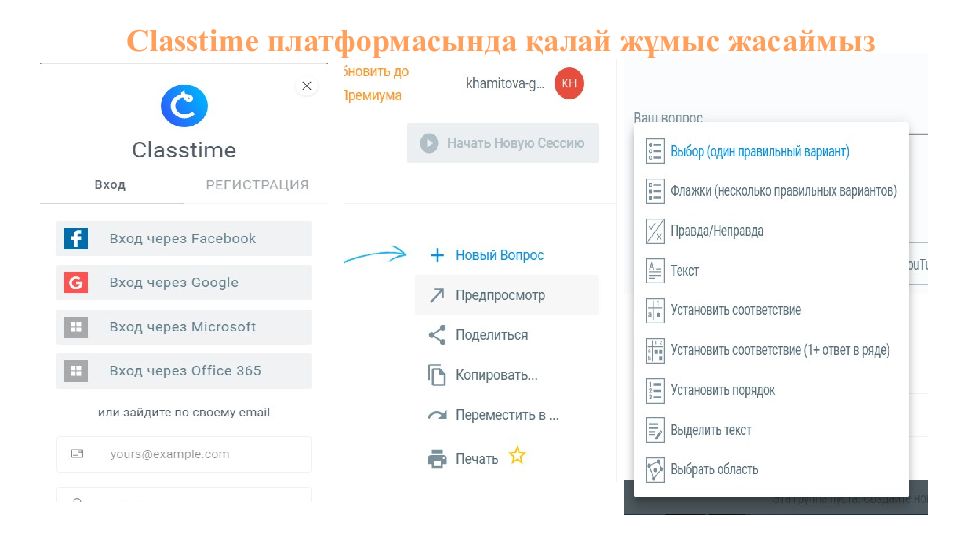960x540 pixels.
Task: Click the Правда/Неправда check-cross icon
Action: (x=655, y=231)
